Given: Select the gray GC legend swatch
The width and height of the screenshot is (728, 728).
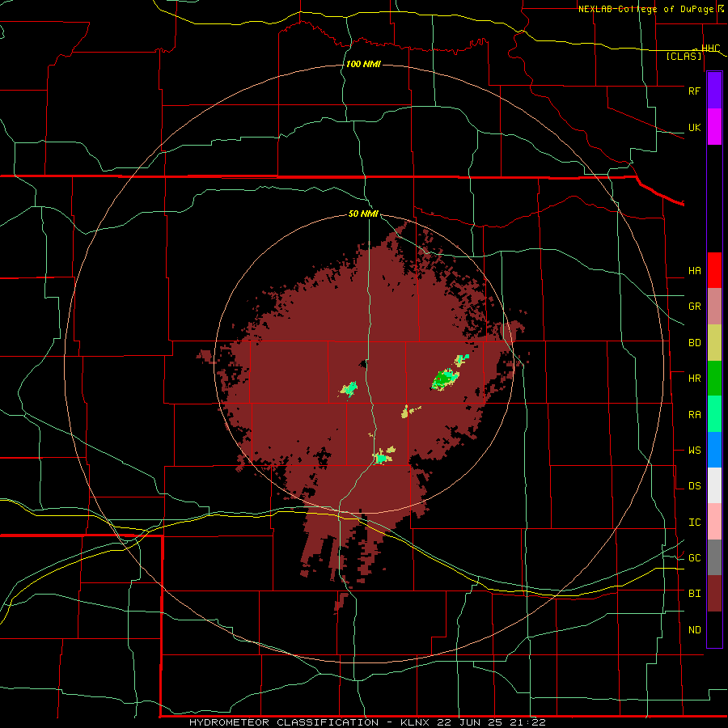Looking at the screenshot, I should pyautogui.click(x=714, y=557).
